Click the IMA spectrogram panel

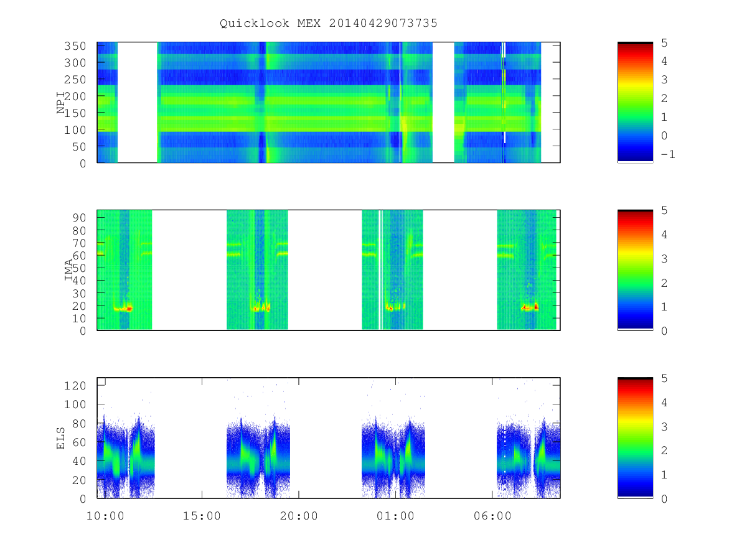pyautogui.click(x=329, y=270)
